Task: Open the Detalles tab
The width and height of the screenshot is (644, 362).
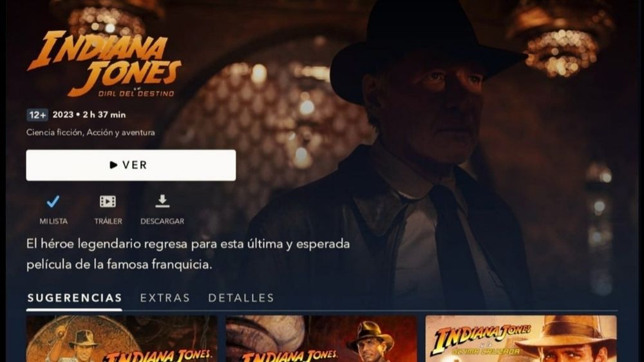Action: click(241, 298)
